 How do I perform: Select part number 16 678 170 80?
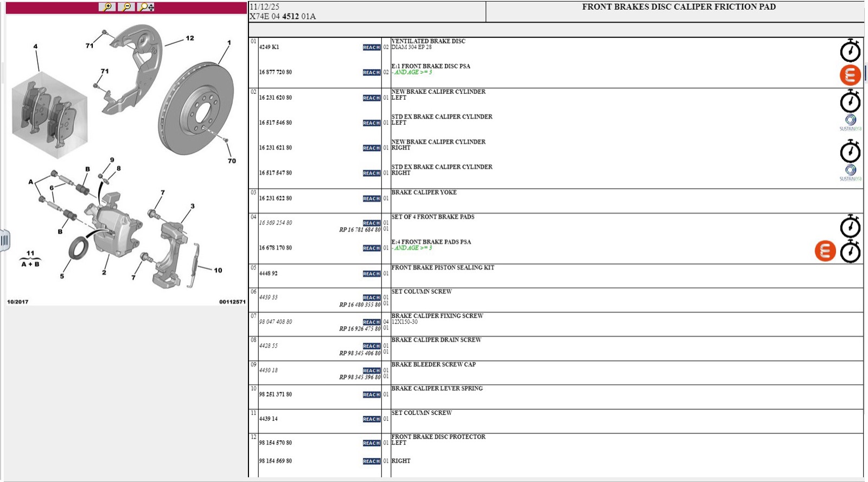[x=276, y=248]
